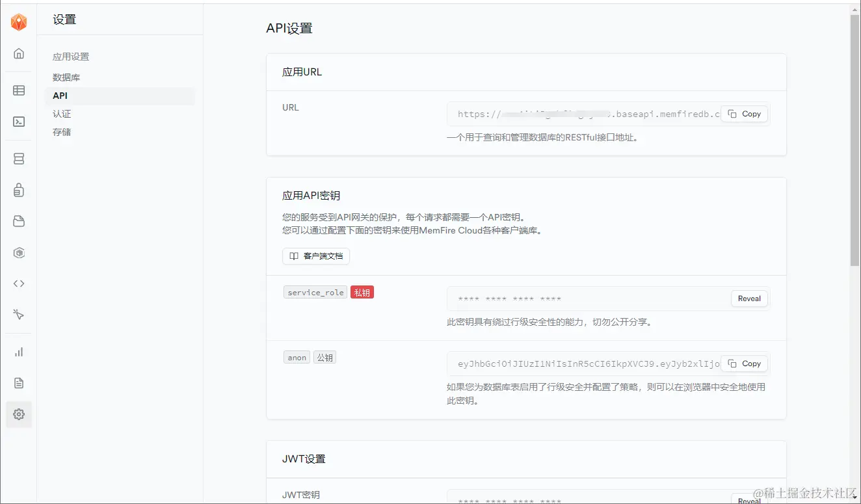Screen dimensions: 861x504
Task: Open the code brackets API icon
Action: (x=19, y=284)
